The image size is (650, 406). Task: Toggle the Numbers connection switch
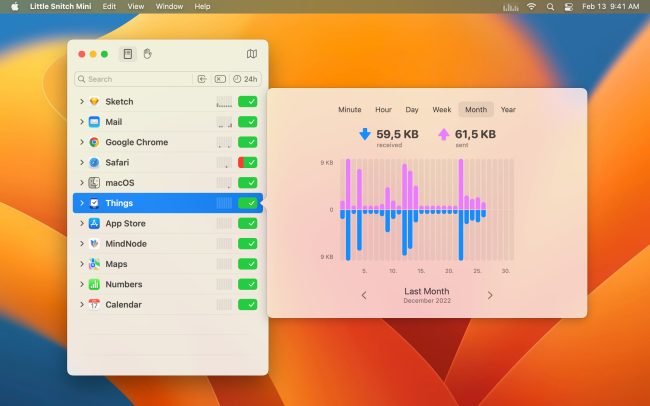(247, 284)
